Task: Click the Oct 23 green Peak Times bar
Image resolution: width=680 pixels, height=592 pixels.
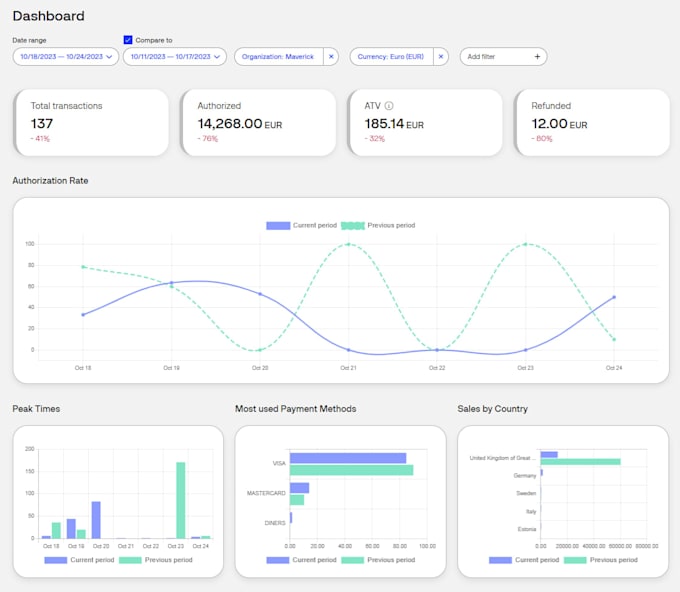Action: [x=181, y=500]
